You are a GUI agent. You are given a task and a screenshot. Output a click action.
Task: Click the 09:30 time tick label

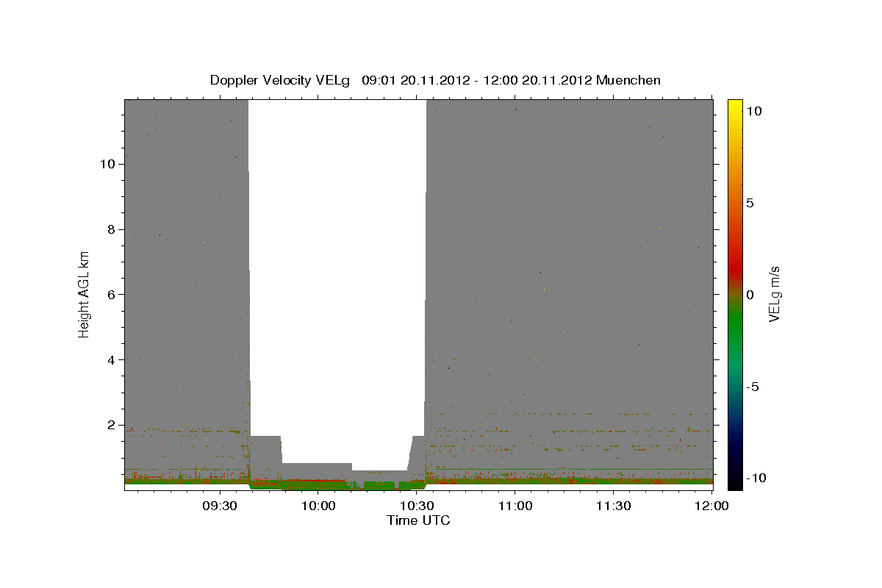click(x=220, y=506)
